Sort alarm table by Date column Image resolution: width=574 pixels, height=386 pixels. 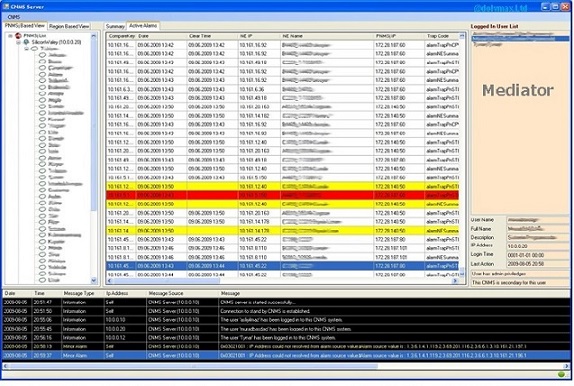(x=161, y=36)
